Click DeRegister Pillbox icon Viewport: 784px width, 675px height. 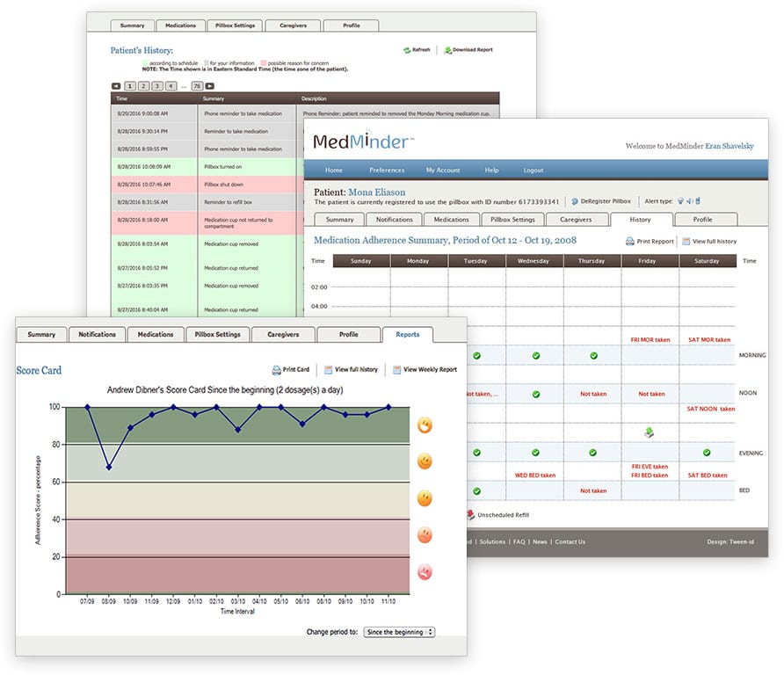[575, 201]
